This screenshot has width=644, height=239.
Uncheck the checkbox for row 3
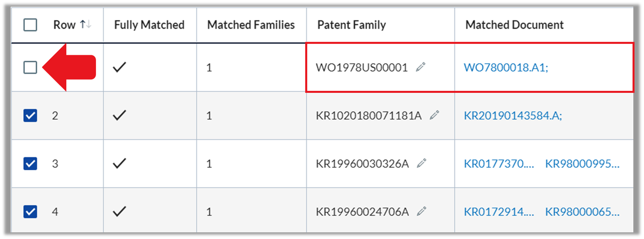click(x=30, y=164)
